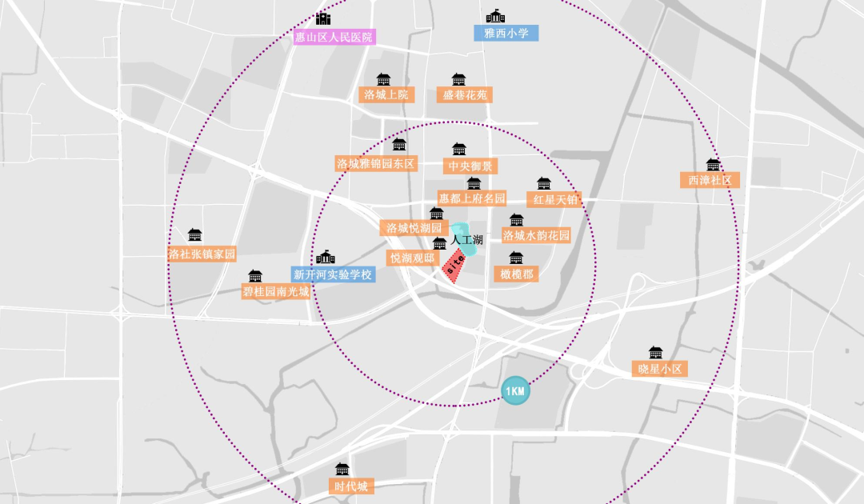Choose the house icon for 晓星小区

click(x=655, y=353)
